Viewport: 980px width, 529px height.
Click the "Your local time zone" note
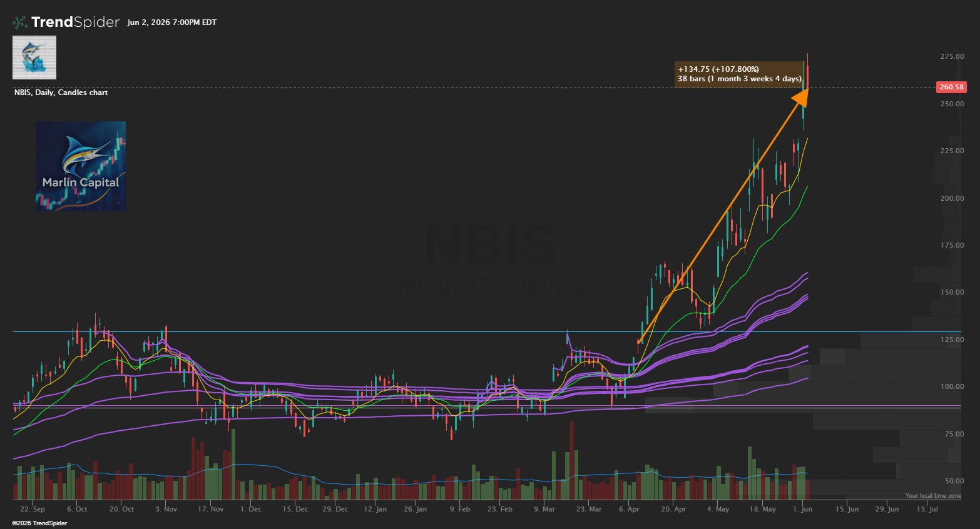click(933, 496)
